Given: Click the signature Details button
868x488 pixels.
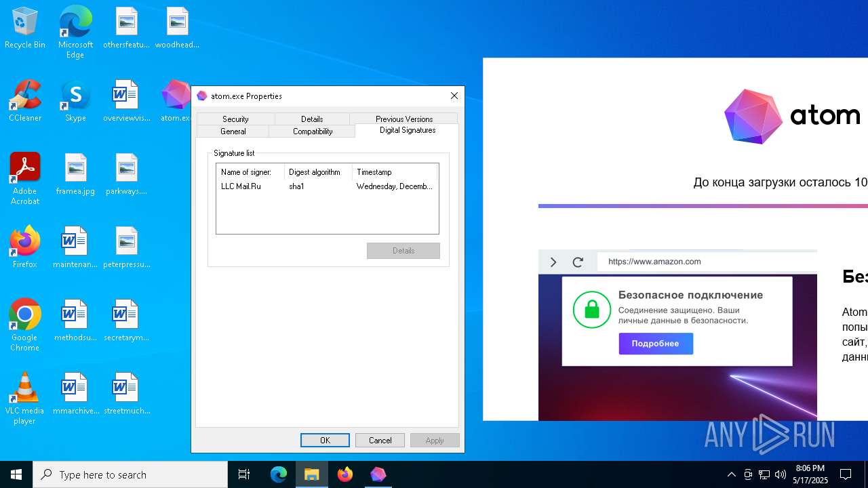Looking at the screenshot, I should pyautogui.click(x=403, y=251).
